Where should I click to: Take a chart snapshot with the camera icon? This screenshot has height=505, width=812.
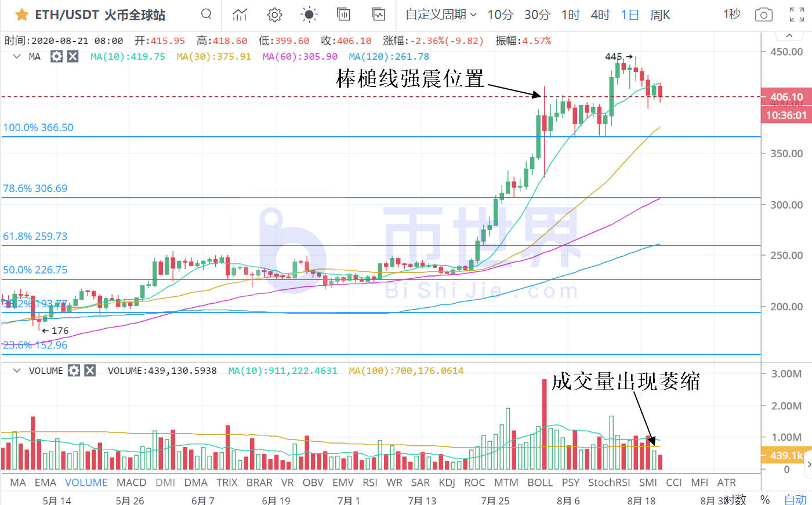tap(763, 14)
